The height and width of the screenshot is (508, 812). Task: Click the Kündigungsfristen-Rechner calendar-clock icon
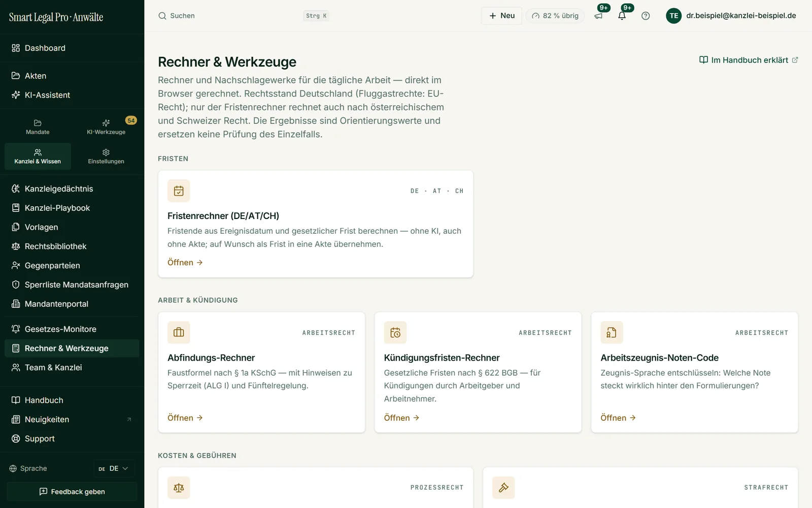coord(395,332)
